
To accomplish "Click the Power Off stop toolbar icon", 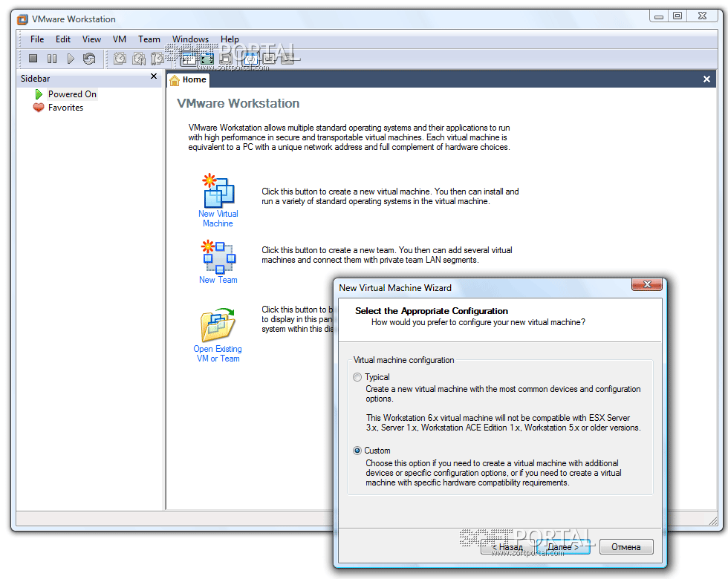I will [33, 59].
